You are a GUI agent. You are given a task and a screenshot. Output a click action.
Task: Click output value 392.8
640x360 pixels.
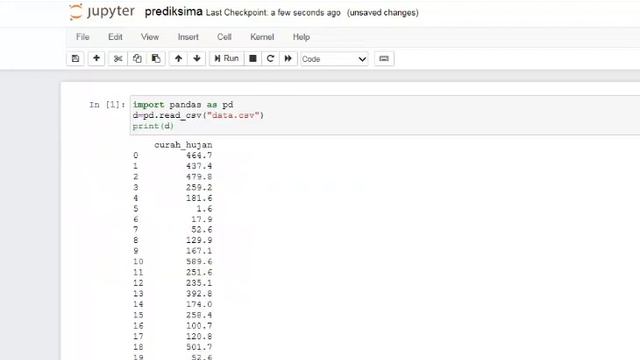coord(199,294)
